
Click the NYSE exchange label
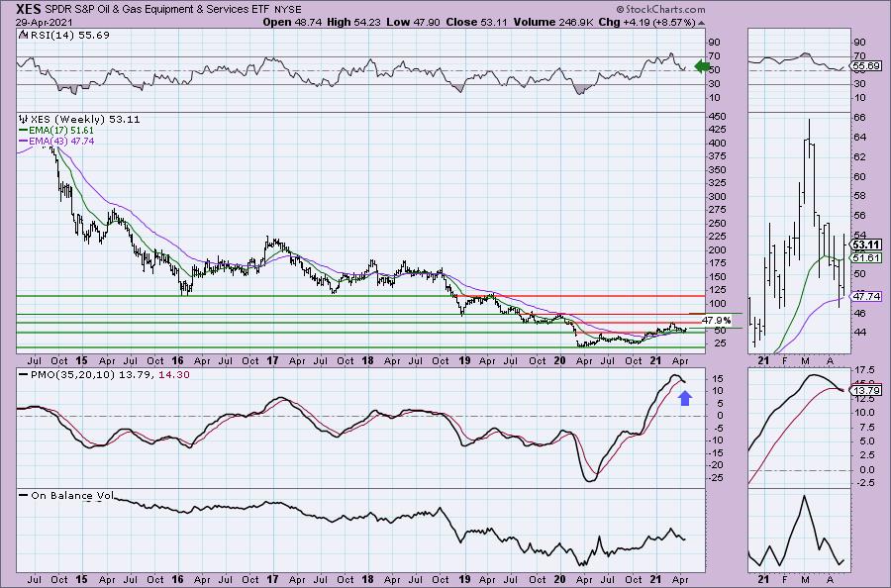point(288,9)
